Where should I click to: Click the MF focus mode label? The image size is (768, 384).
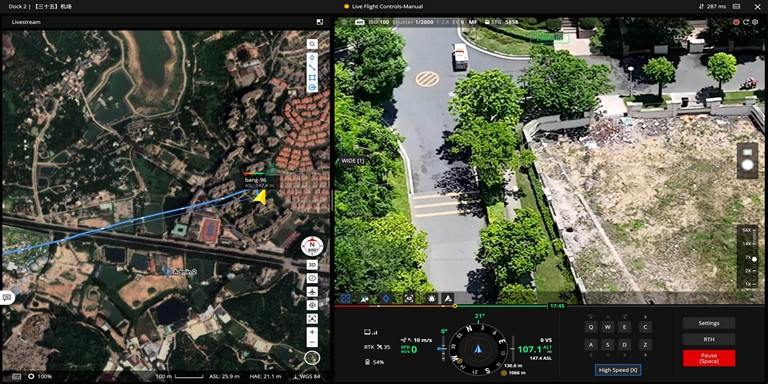point(473,22)
